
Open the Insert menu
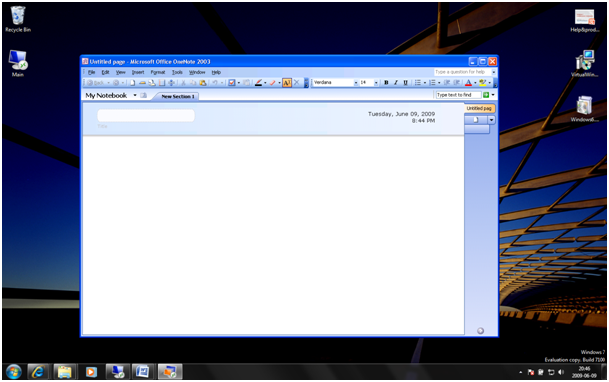(138, 72)
